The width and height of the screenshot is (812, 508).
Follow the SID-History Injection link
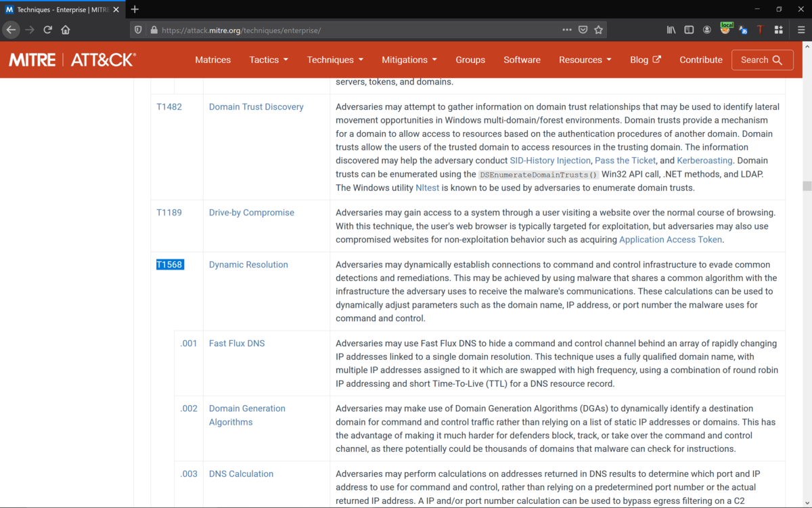(550, 161)
